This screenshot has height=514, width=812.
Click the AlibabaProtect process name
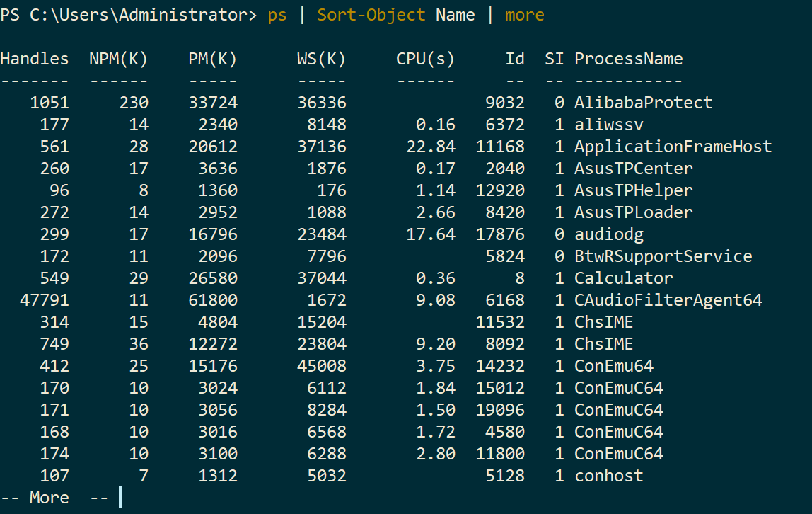643,103
